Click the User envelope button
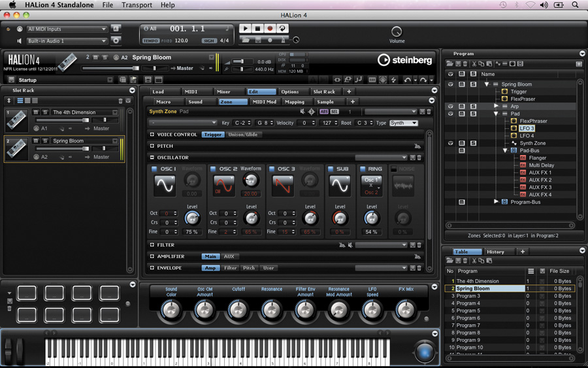The width and height of the screenshot is (588, 368). (x=269, y=268)
